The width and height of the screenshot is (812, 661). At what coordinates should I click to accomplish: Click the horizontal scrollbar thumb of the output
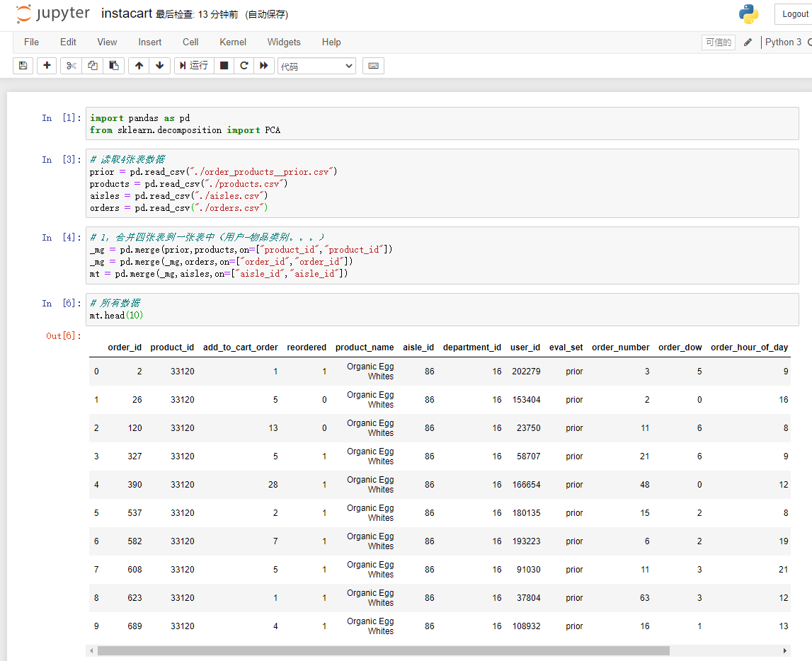tap(383, 650)
